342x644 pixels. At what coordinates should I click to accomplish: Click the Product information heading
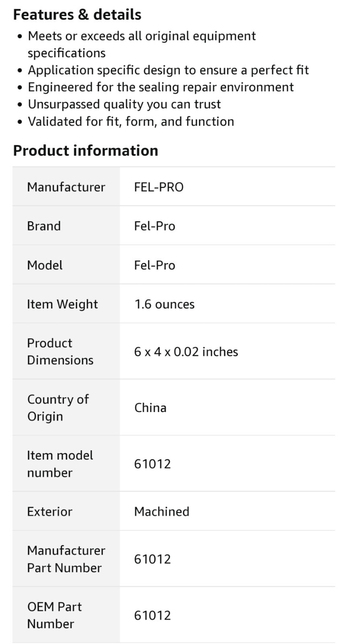(x=85, y=151)
